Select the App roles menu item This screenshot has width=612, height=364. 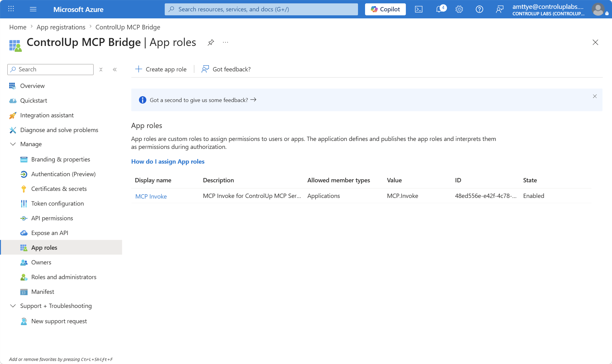point(61,248)
